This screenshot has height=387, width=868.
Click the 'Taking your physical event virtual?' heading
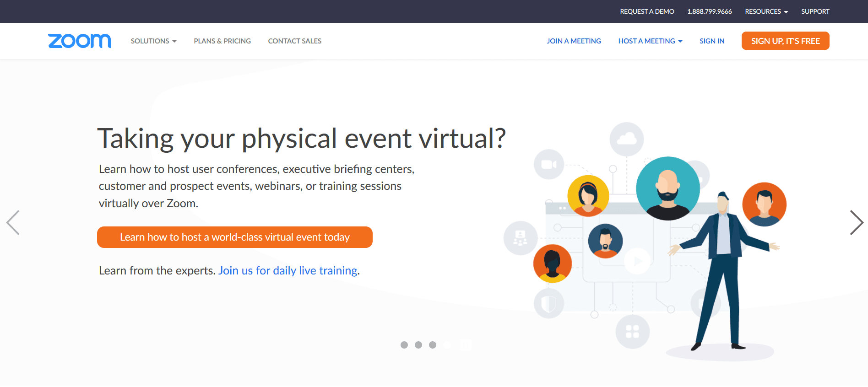point(302,138)
